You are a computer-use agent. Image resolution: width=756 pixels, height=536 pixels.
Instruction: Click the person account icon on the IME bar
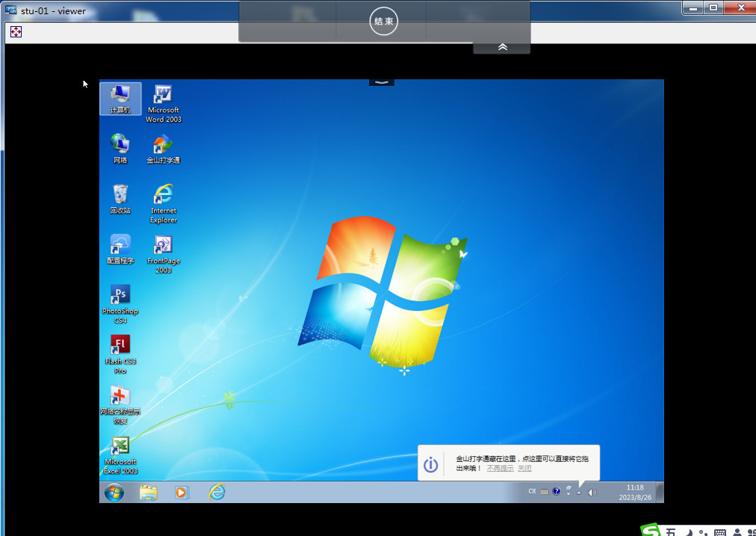pyautogui.click(x=737, y=532)
